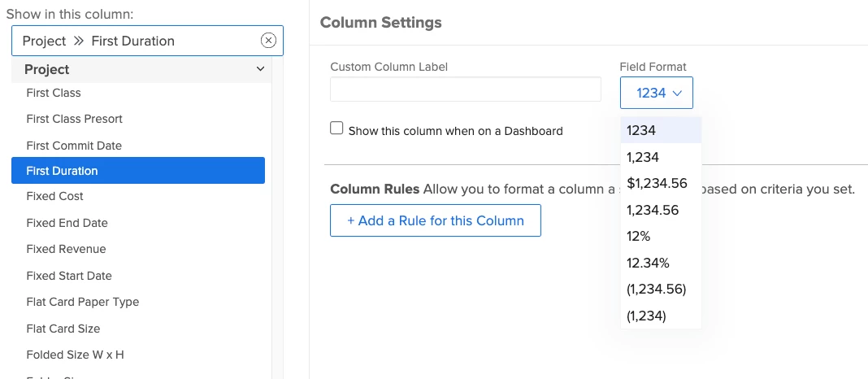Collapse the Project field group
Viewport: 868px width, 379px height.
[260, 70]
